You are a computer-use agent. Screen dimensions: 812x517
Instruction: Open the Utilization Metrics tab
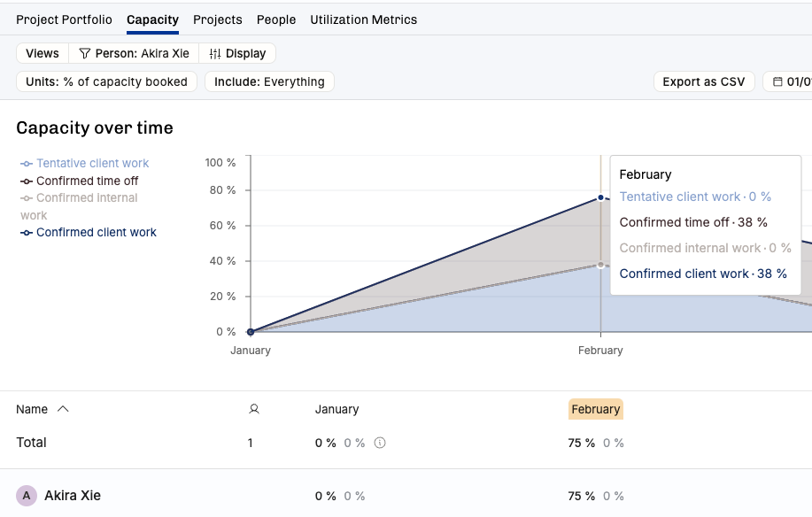point(363,19)
